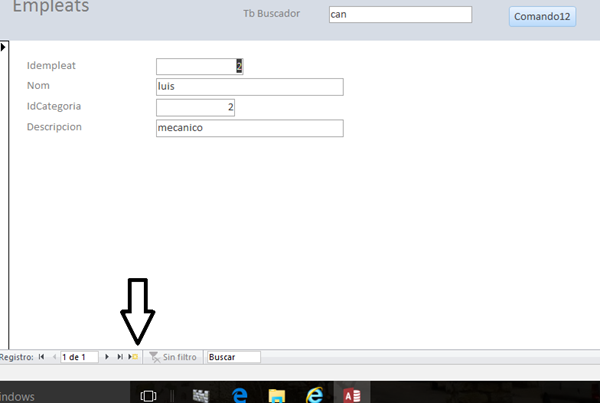
Task: Click the Idempleat label
Action: (x=51, y=65)
